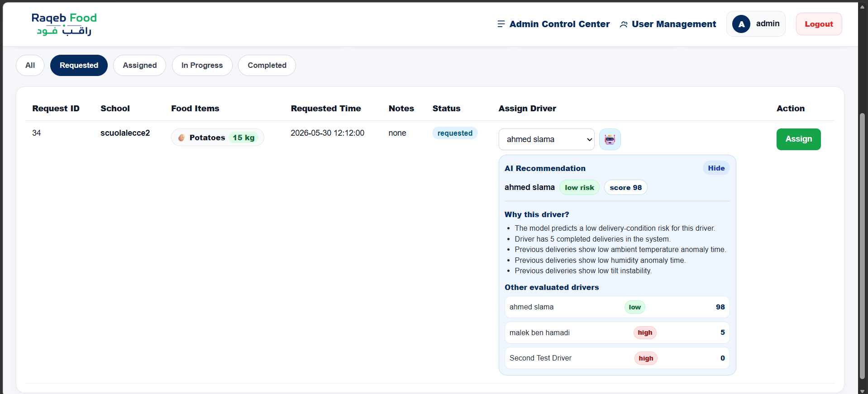868x394 pixels.
Task: Click the low tilt instability bullet
Action: tap(583, 271)
